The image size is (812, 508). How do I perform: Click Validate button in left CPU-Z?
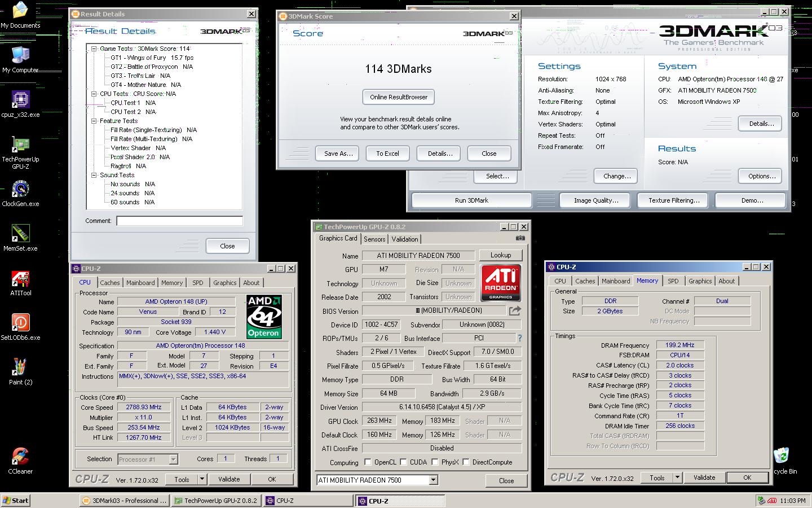[x=229, y=479]
